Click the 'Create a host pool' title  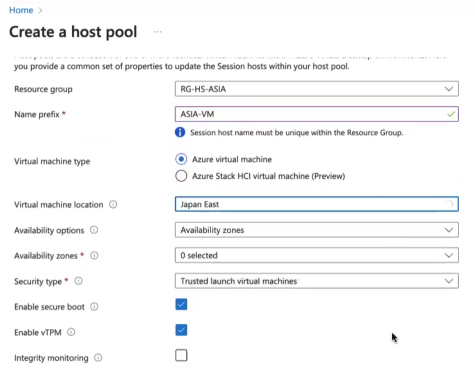tap(73, 32)
